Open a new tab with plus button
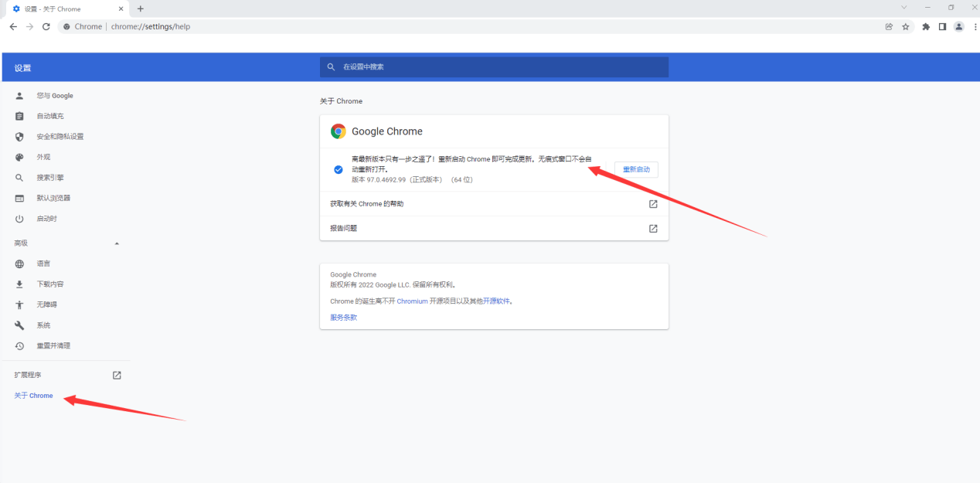980x483 pixels. pyautogui.click(x=140, y=9)
